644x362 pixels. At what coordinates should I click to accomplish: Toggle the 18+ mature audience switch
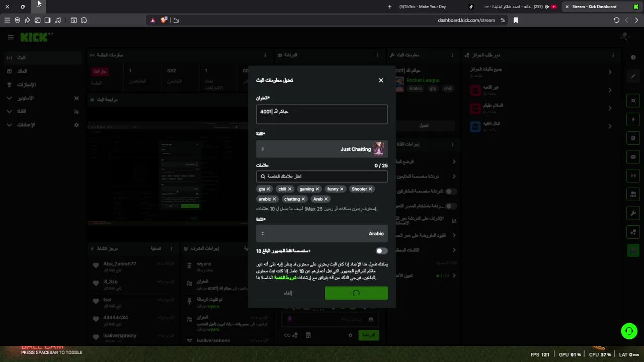click(381, 251)
